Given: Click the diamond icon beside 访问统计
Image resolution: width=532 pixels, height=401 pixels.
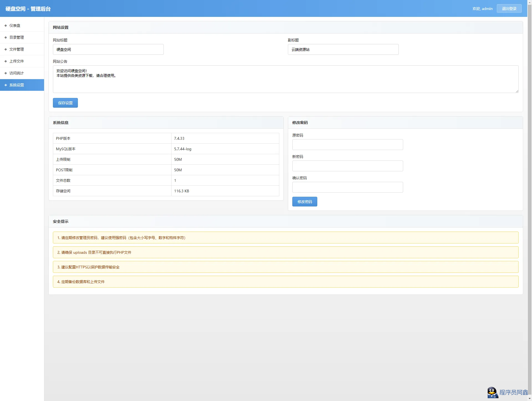Looking at the screenshot, I should pyautogui.click(x=6, y=73).
